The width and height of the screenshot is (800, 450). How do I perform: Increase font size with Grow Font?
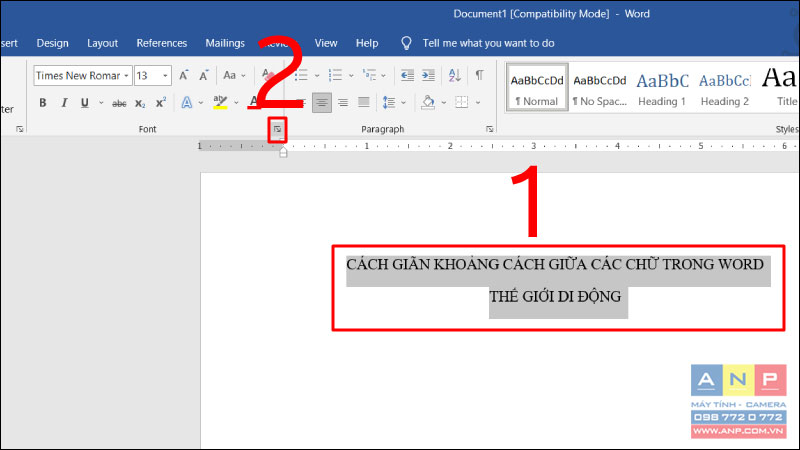pos(184,76)
